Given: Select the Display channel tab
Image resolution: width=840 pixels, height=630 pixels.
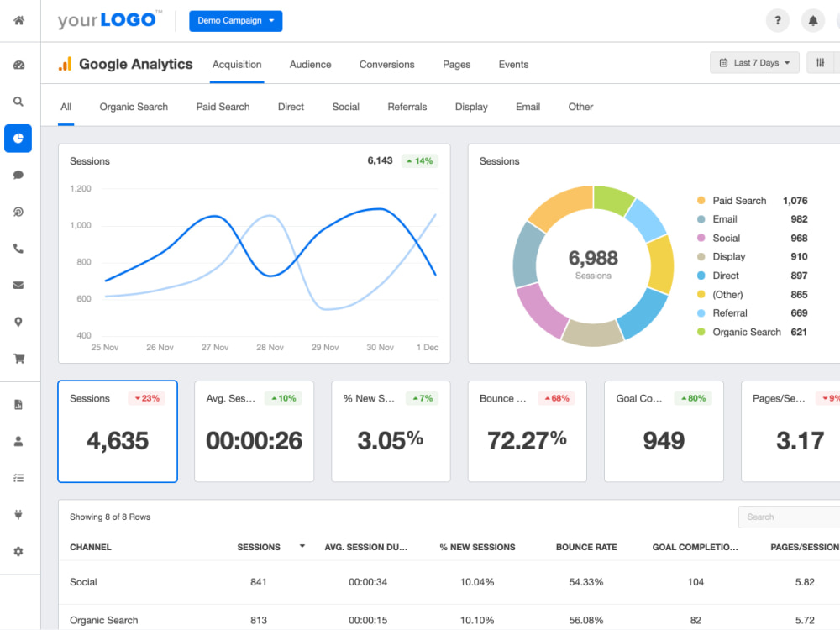Looking at the screenshot, I should pos(471,107).
